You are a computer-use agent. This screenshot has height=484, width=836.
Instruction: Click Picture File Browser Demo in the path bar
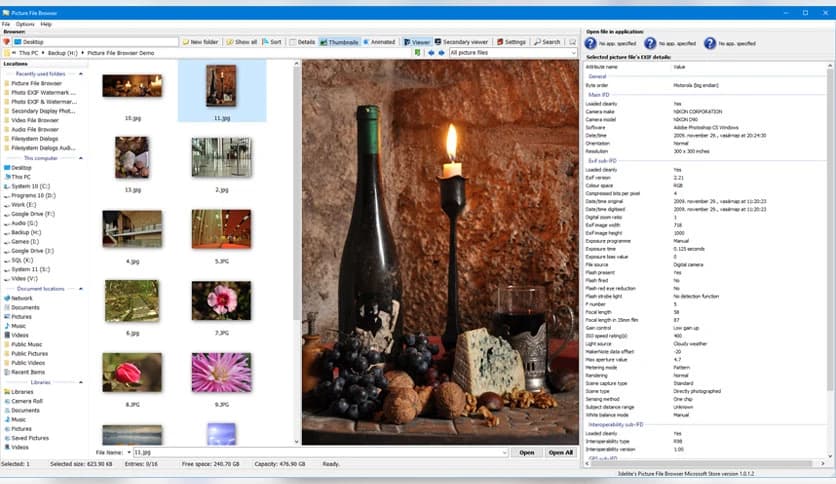pos(120,53)
